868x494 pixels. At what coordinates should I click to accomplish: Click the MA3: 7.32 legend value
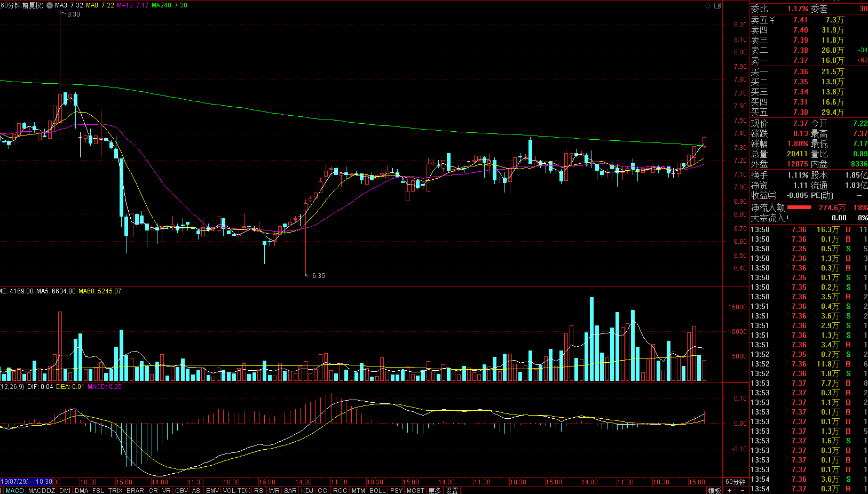(69, 5)
